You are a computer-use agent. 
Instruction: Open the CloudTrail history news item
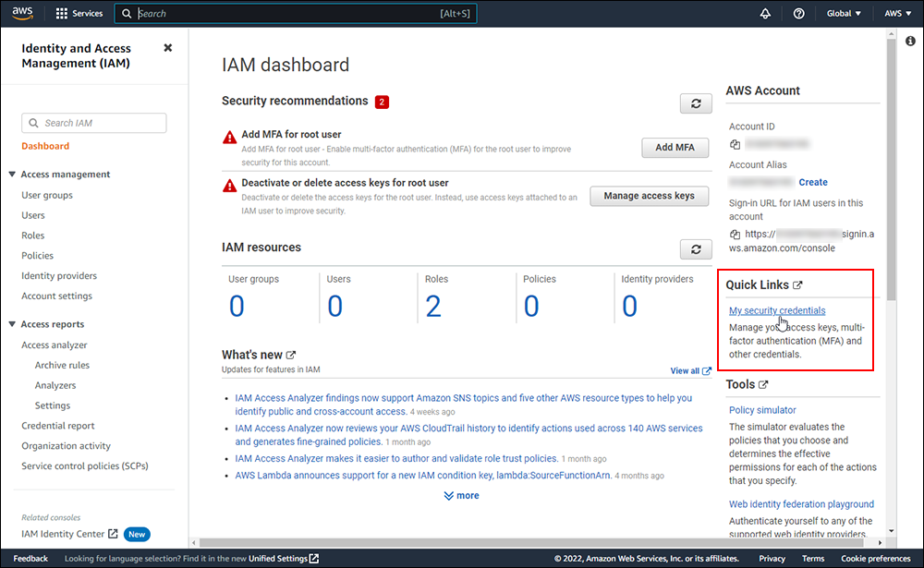pos(468,435)
